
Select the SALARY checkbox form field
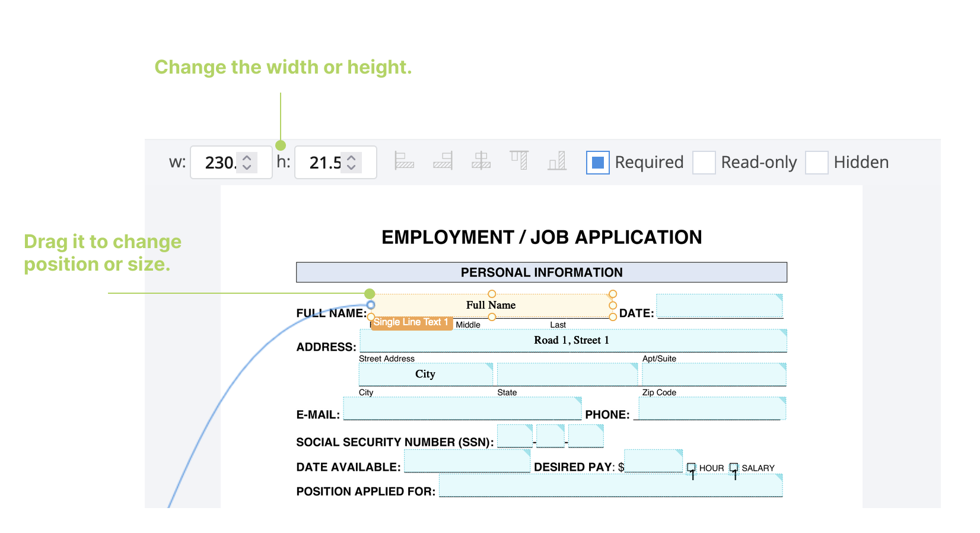[x=734, y=468]
